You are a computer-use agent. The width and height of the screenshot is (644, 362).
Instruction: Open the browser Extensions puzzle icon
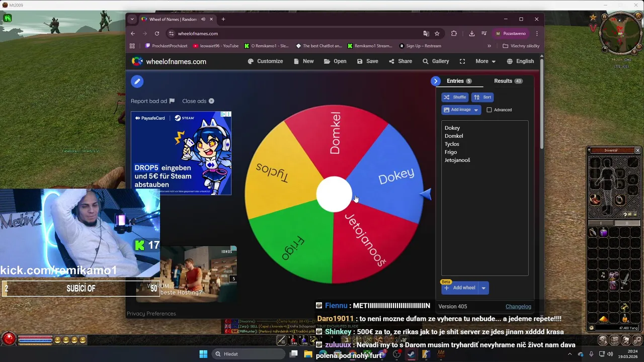click(x=454, y=34)
